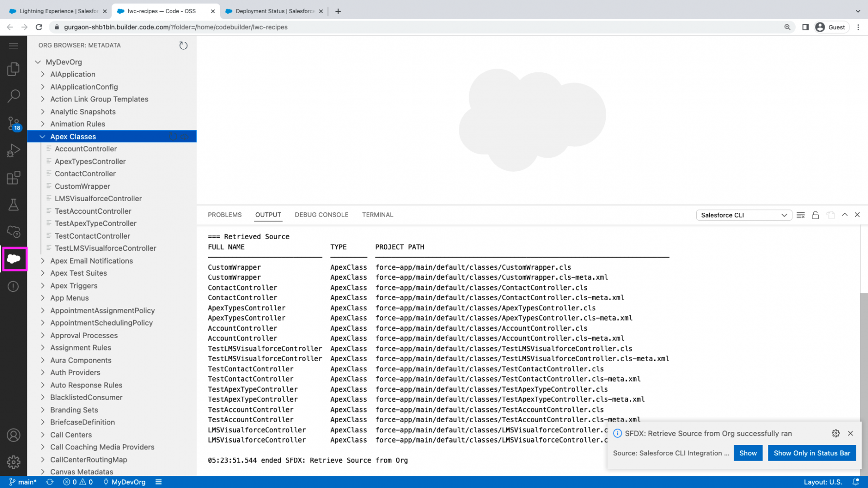Dismiss the SFDX retrieve notification

[x=850, y=433]
